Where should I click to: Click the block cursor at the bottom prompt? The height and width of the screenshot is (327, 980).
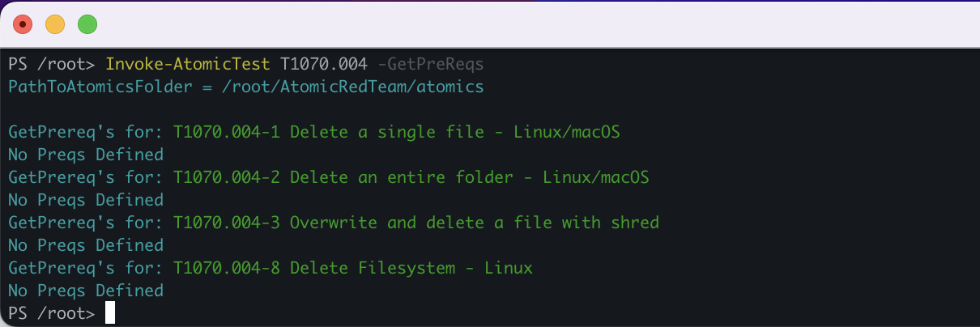click(x=110, y=312)
